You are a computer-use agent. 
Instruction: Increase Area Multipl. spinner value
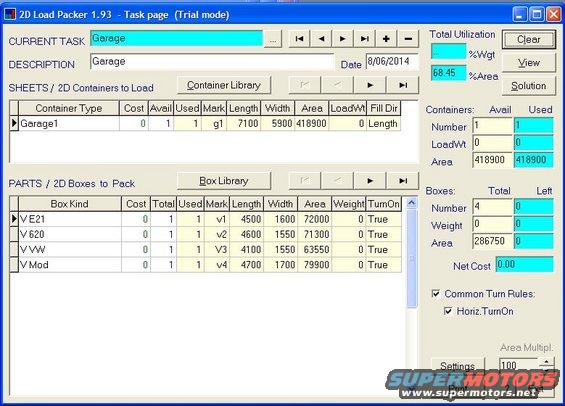547,361
